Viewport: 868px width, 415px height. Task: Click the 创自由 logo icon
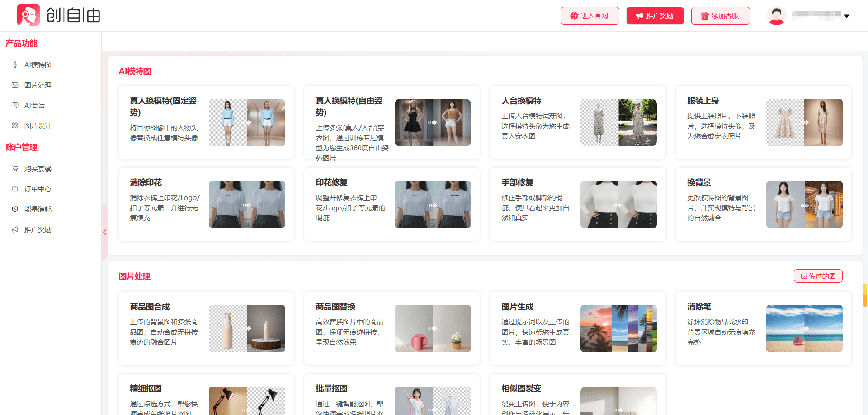[x=28, y=15]
